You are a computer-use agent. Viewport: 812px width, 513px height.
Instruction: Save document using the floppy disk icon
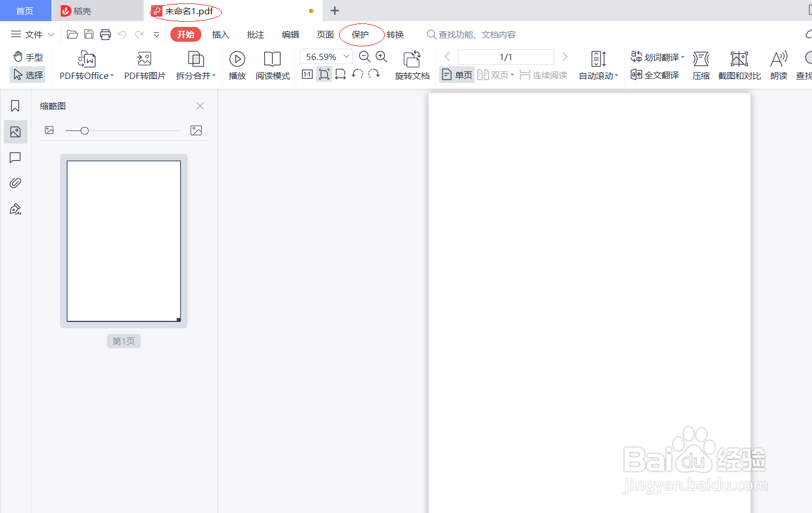89,34
